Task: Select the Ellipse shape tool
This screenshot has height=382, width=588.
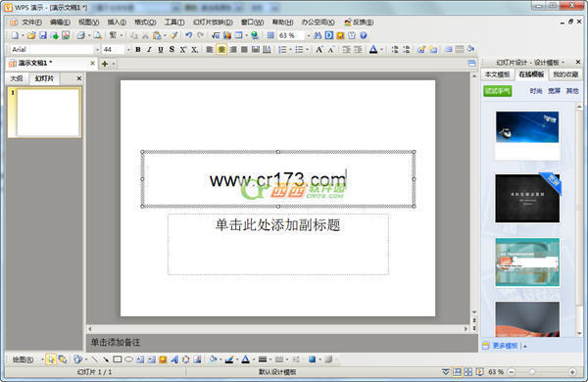Action: (128, 359)
